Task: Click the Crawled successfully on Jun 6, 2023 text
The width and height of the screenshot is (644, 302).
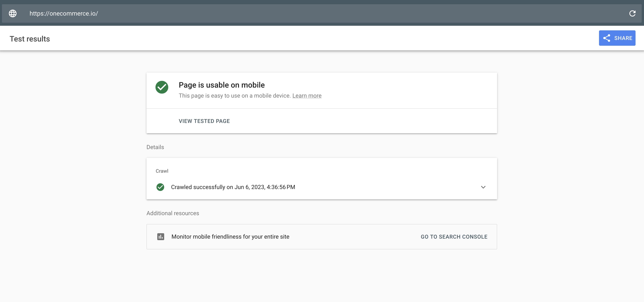Action: [233, 187]
